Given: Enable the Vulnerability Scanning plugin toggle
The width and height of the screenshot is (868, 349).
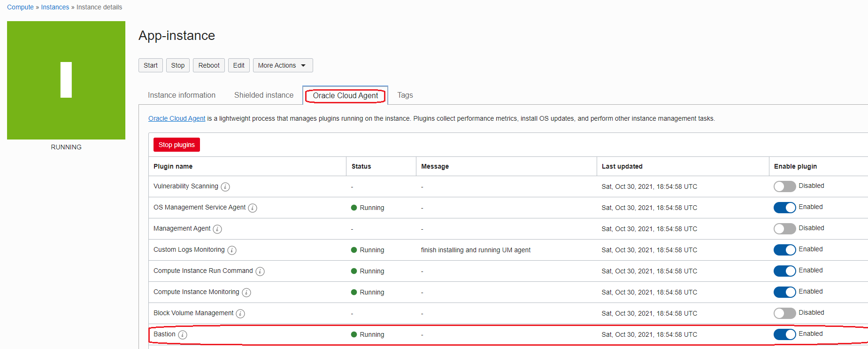Looking at the screenshot, I should pos(784,186).
